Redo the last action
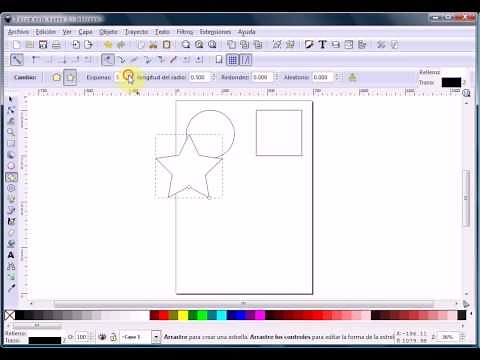The height and width of the screenshot is (360, 480). pos(121,44)
